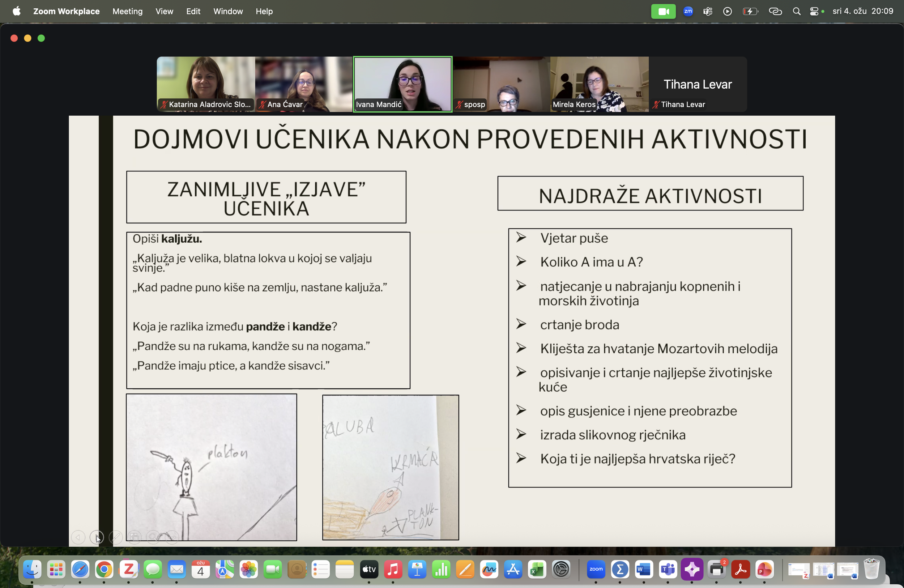
Task: Open Contacts from the Dock
Action: pyautogui.click(x=297, y=569)
